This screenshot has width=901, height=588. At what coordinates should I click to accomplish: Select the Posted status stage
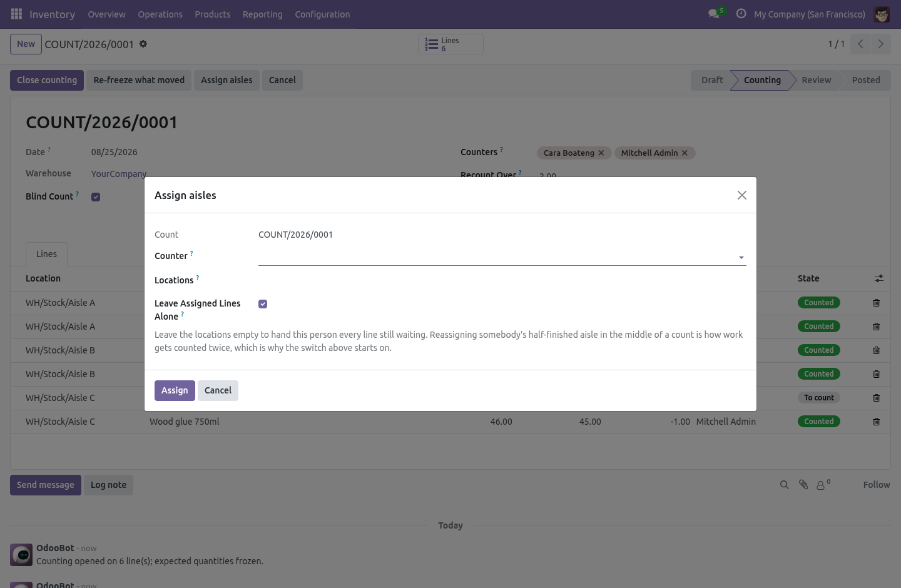tap(866, 80)
